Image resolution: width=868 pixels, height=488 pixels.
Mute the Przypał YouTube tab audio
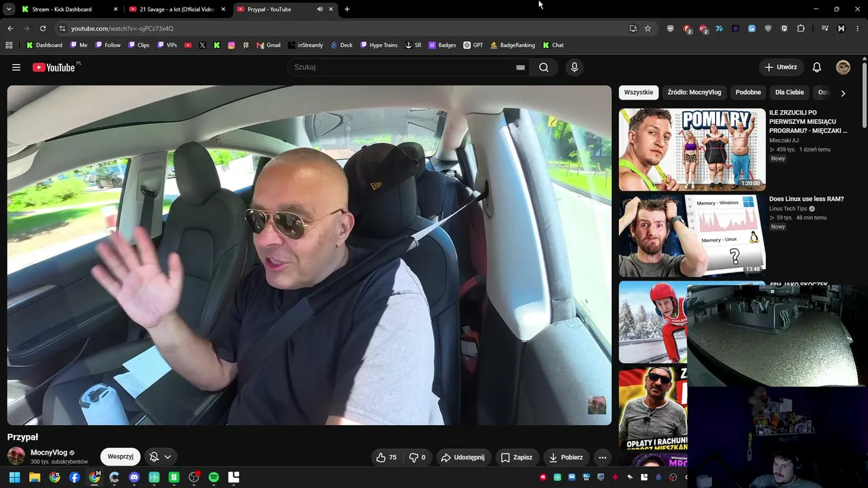(x=320, y=9)
